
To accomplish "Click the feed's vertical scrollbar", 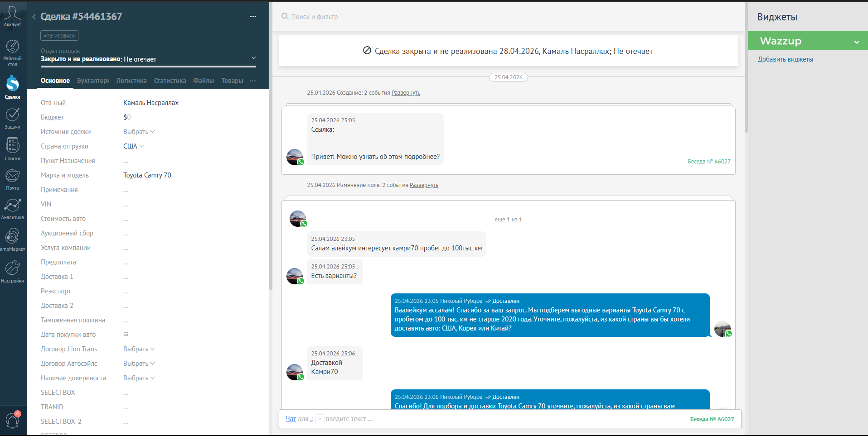I will coord(746,68).
